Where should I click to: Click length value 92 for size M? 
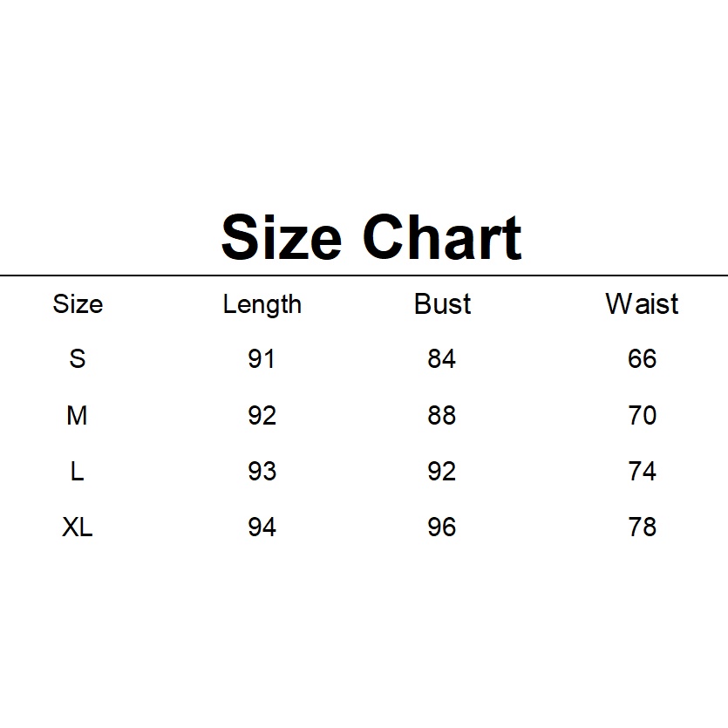tap(262, 416)
